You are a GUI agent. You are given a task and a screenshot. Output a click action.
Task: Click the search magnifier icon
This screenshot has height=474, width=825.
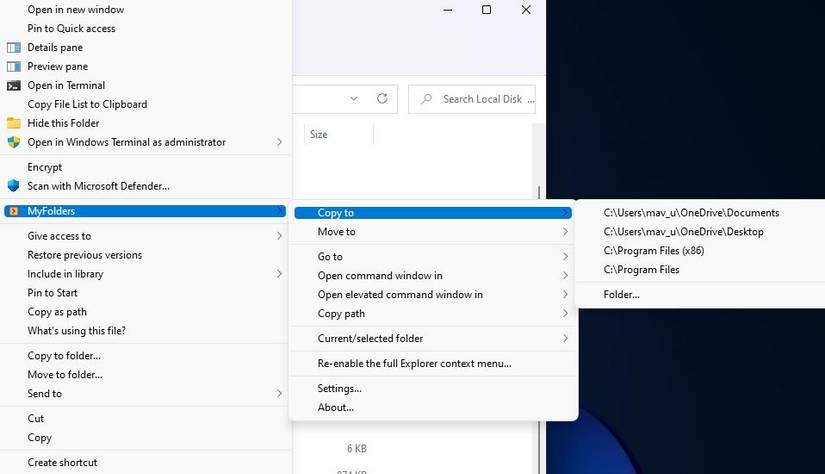pos(427,98)
